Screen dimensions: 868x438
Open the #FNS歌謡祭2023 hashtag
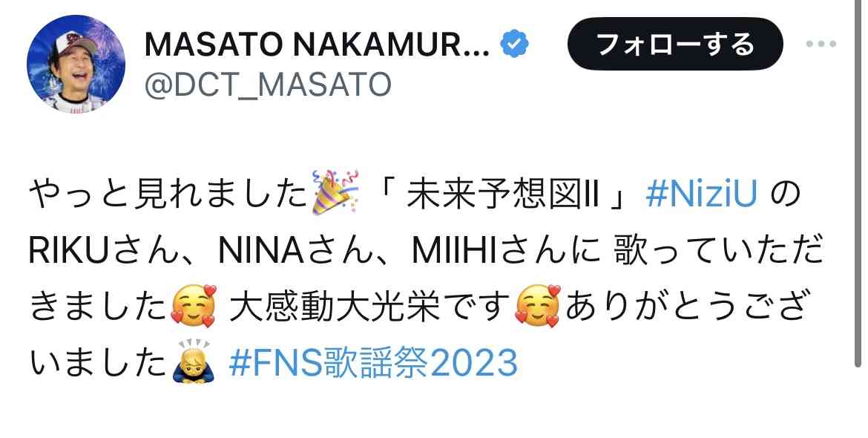tap(372, 363)
